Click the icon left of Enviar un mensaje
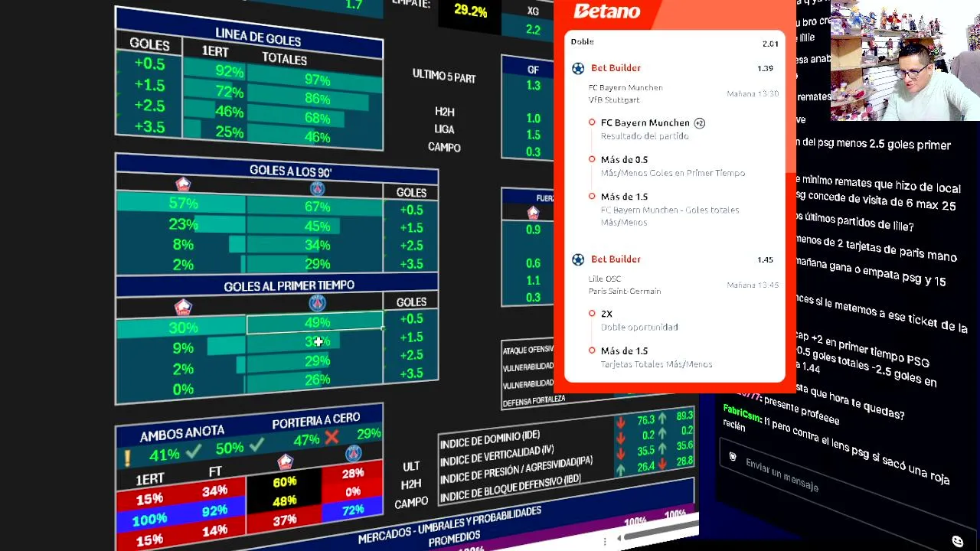Image resolution: width=980 pixels, height=551 pixels. pos(733,457)
